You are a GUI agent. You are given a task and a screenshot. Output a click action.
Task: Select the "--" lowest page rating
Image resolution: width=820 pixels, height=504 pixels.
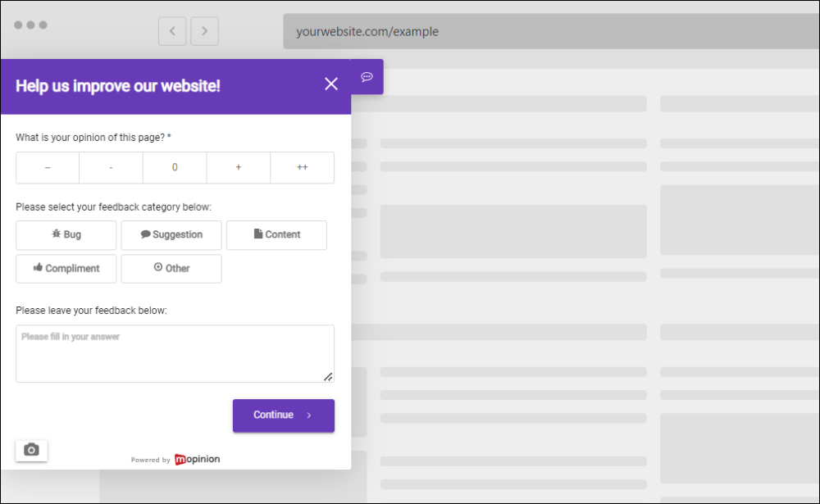47,167
